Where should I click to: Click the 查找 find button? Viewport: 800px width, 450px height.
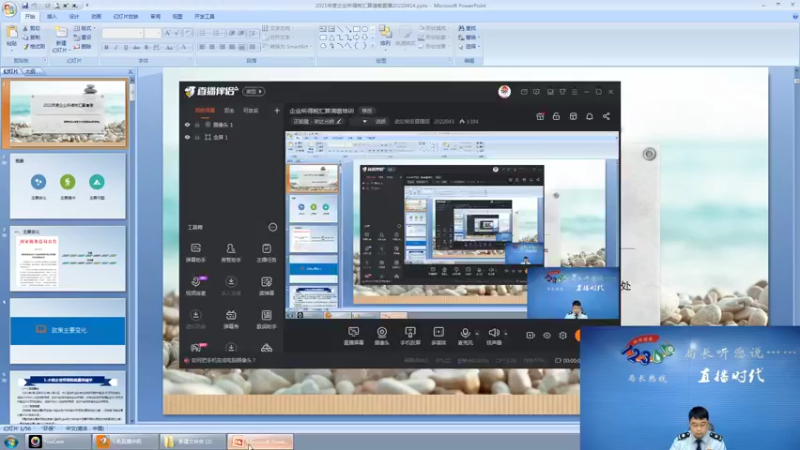467,29
